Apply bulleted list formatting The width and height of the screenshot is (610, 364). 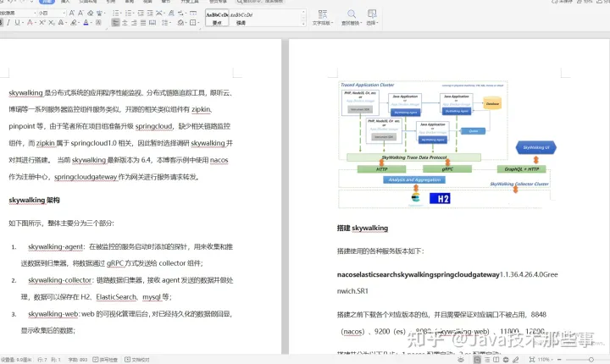pos(115,14)
